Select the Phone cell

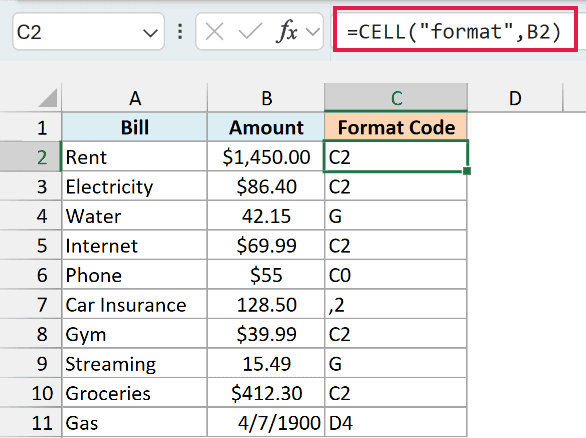tap(135, 275)
